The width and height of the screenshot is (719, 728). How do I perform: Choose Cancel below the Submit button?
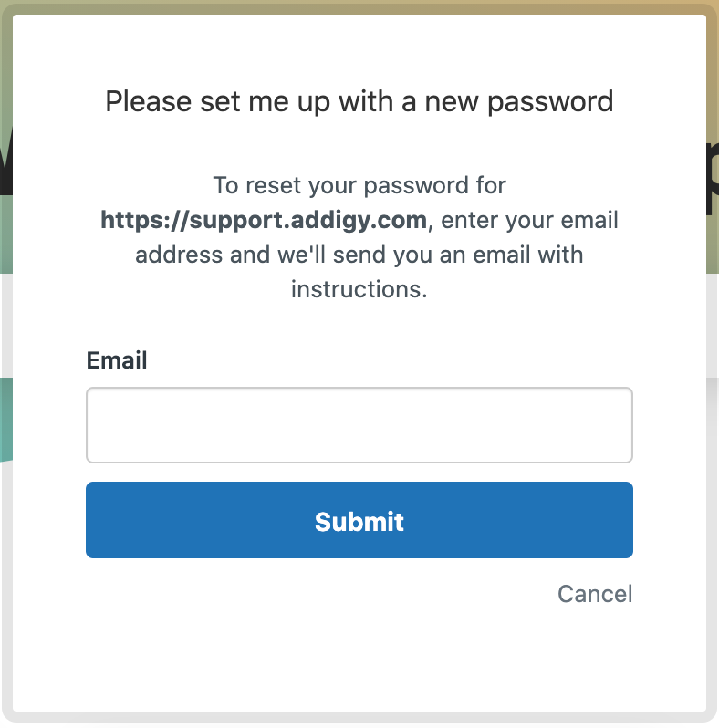[595, 594]
